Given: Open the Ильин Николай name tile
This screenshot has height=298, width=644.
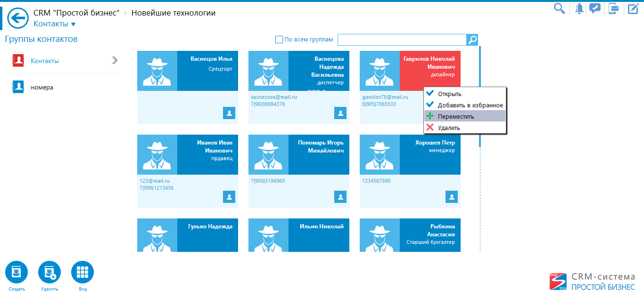Looking at the screenshot, I should click(319, 235).
